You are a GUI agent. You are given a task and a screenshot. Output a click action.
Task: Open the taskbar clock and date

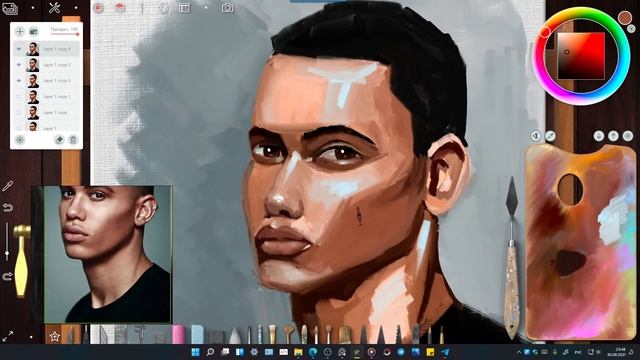(616, 352)
